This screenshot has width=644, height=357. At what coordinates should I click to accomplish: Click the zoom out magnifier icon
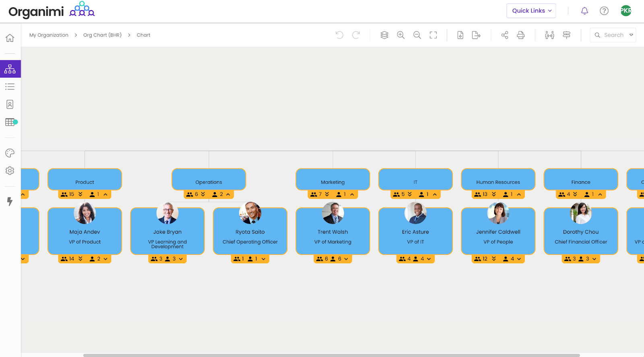click(x=417, y=35)
